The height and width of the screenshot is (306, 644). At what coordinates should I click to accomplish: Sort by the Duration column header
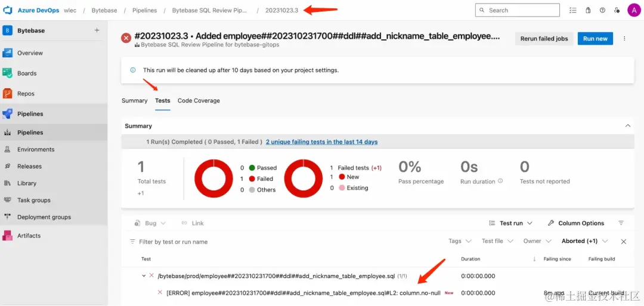pos(470,259)
